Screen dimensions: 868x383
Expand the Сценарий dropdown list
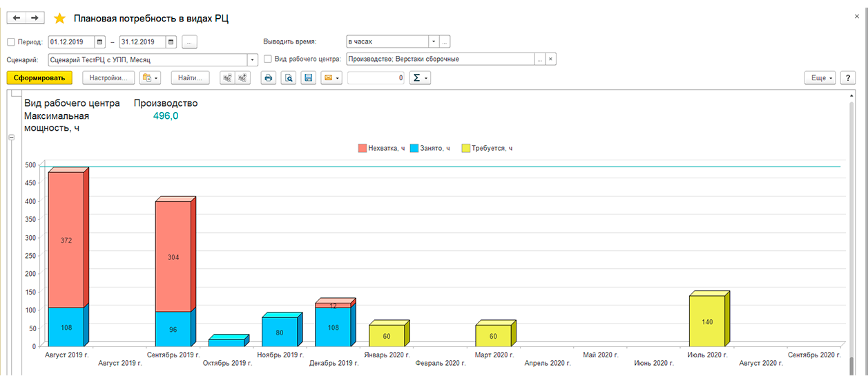pos(252,59)
